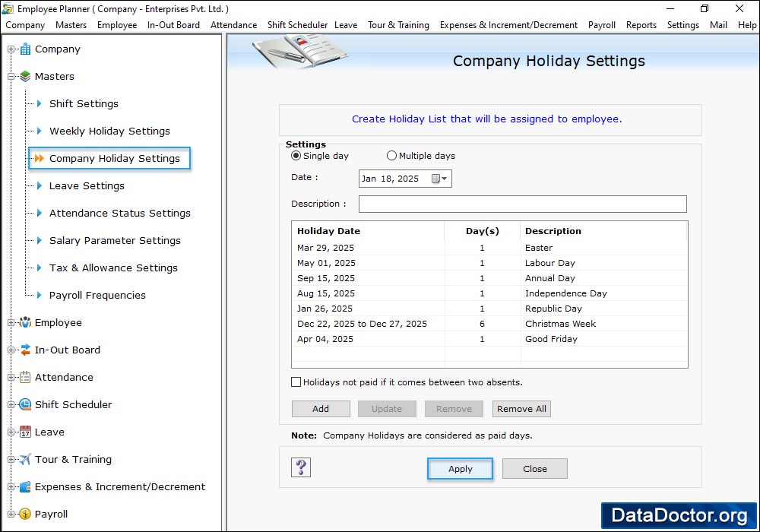Image resolution: width=760 pixels, height=532 pixels.
Task: Click the Shift Scheduler clock icon
Action: 25,404
